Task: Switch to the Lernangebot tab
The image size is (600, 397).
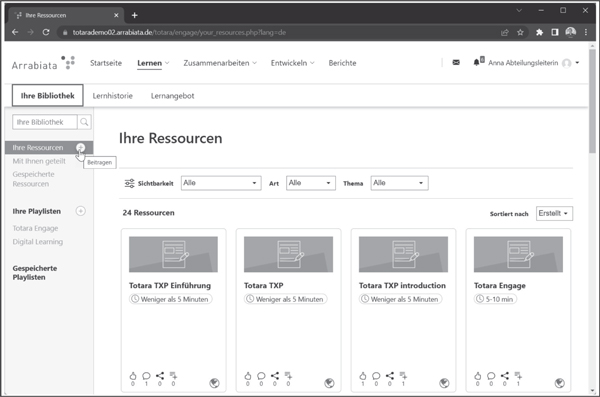Action: coord(173,96)
